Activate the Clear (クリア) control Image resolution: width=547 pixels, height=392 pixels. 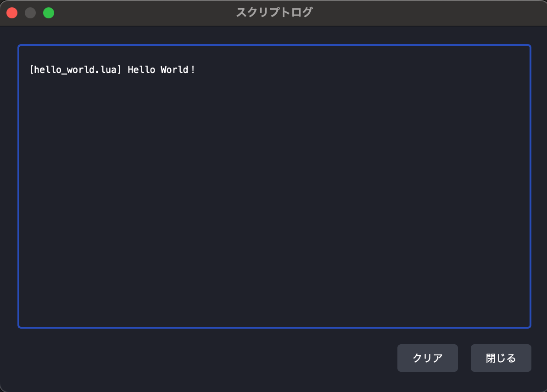click(427, 358)
